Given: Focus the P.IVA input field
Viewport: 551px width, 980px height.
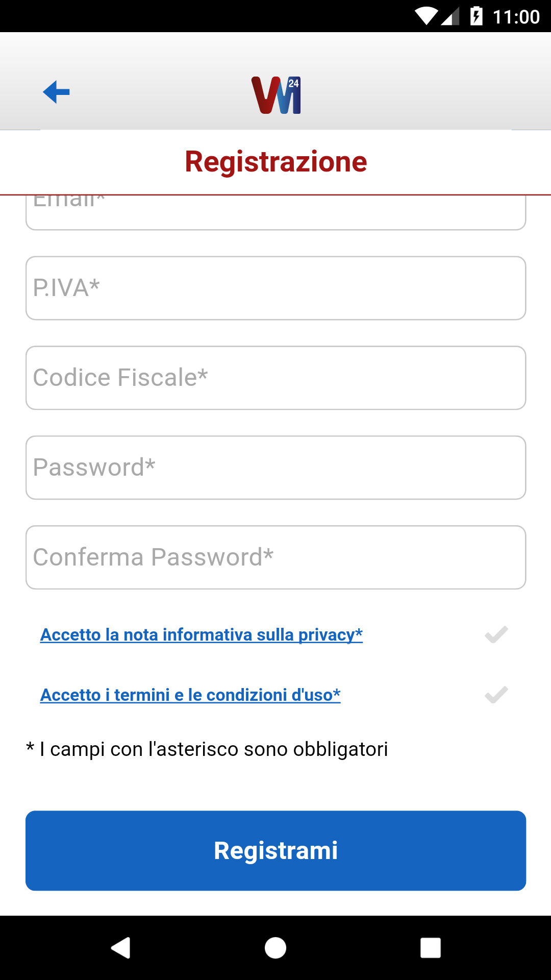Looking at the screenshot, I should 275,288.
